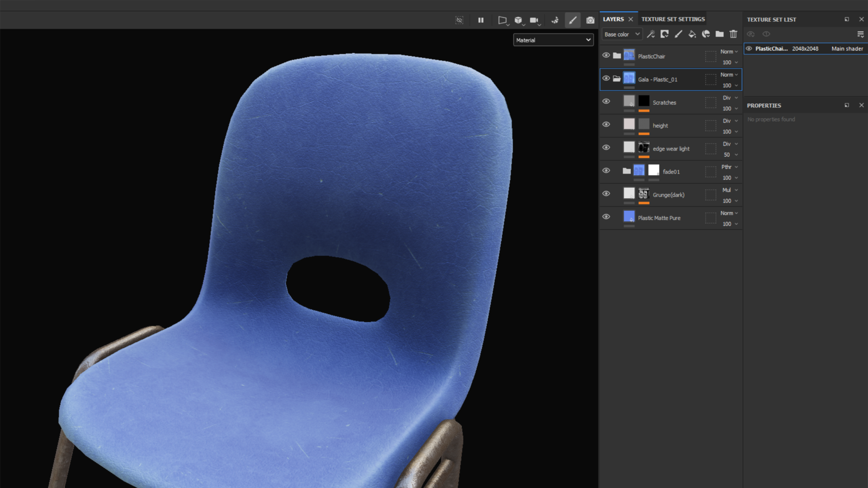The width and height of the screenshot is (868, 488).
Task: Select the Particles brush tool
Action: point(555,20)
